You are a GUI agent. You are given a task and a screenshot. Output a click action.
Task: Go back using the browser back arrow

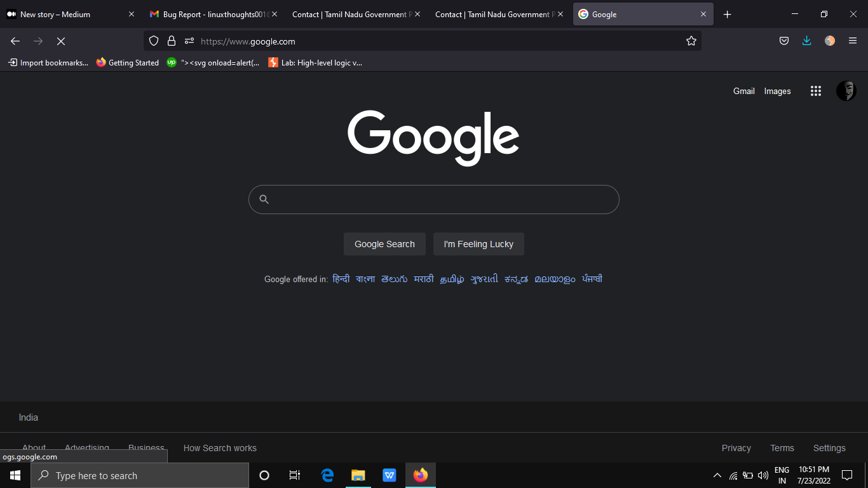pyautogui.click(x=15, y=41)
